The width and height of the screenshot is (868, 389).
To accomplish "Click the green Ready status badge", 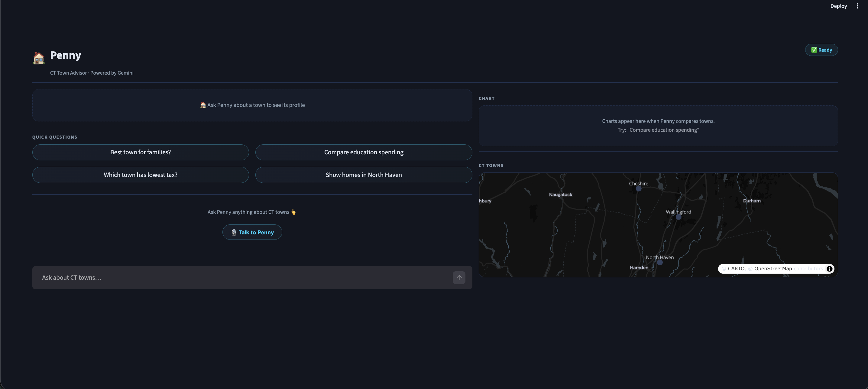I will pyautogui.click(x=821, y=50).
